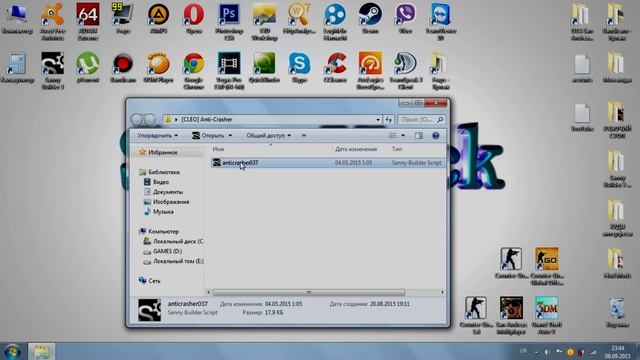Viewport: 640px width, 360px height.
Task: Click the refresh button beside the address bar
Action: pos(388,120)
